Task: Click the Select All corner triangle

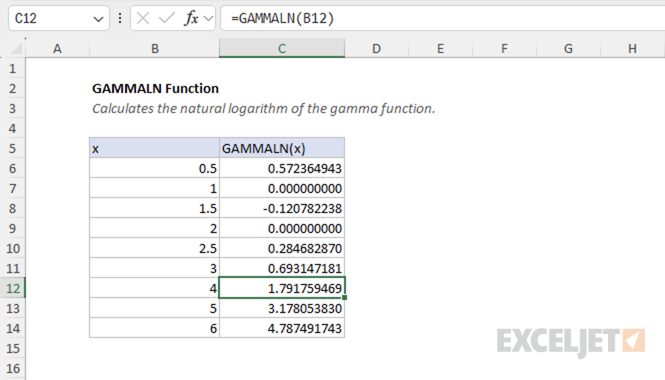Action: click(x=16, y=49)
